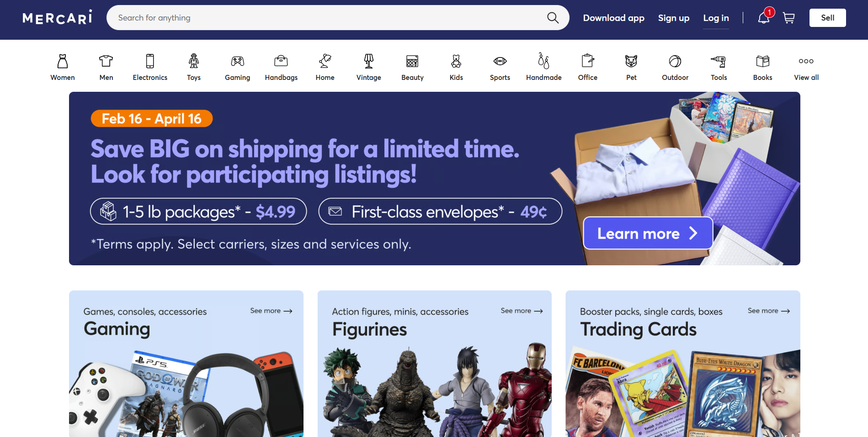Choose the Pet category icon
The height and width of the screenshot is (437, 868).
[x=631, y=61]
